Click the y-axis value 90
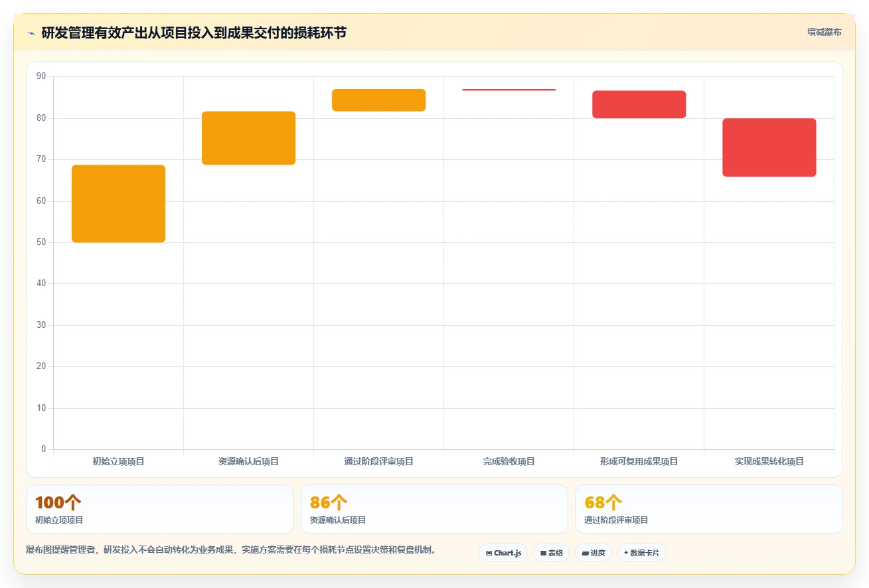The image size is (869, 588). tap(41, 76)
